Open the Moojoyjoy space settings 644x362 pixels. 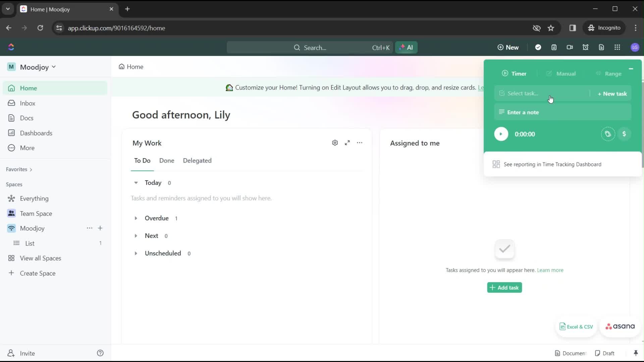89,228
